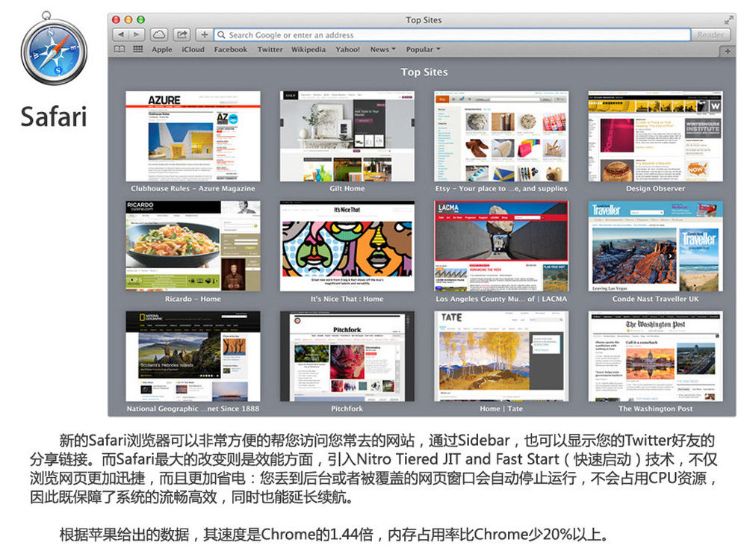Viewport: 747px width, 560px height.
Task: Zoom window with green button
Action: 140,19
